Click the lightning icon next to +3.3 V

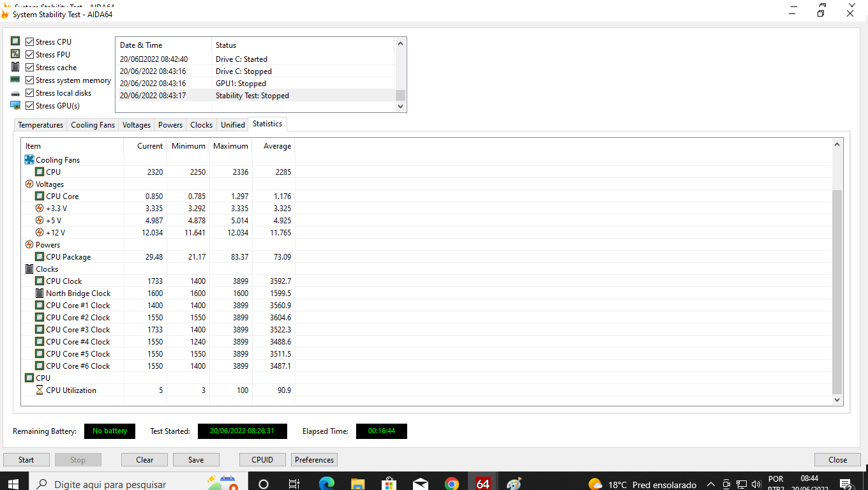[x=40, y=209]
